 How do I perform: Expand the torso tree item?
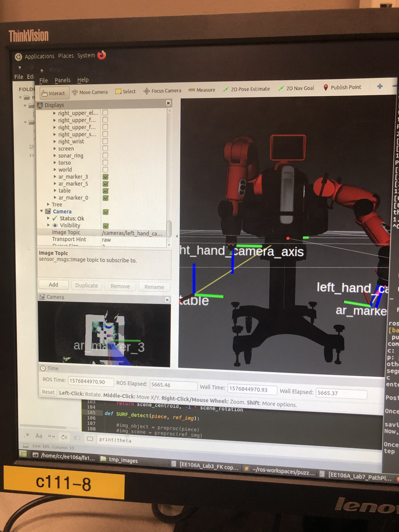point(55,163)
